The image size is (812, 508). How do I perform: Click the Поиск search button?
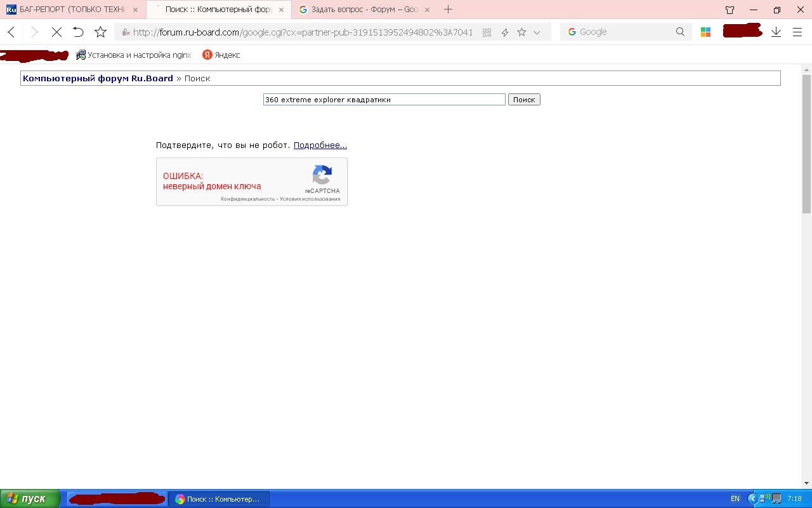pyautogui.click(x=524, y=100)
